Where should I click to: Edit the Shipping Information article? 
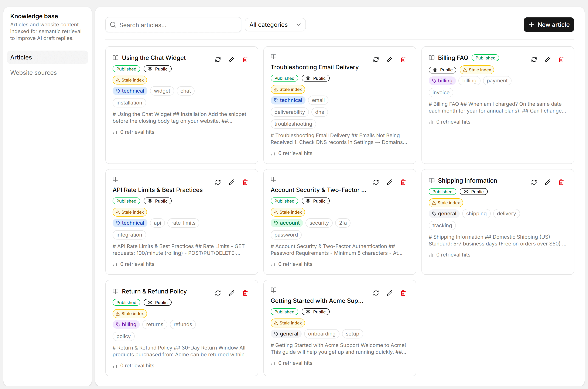click(x=548, y=182)
